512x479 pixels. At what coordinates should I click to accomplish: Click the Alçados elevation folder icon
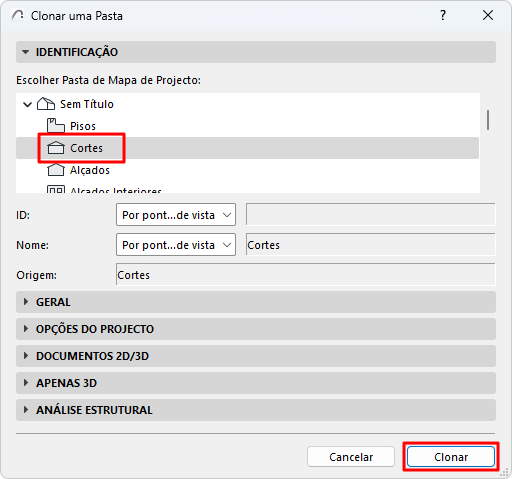pyautogui.click(x=56, y=170)
